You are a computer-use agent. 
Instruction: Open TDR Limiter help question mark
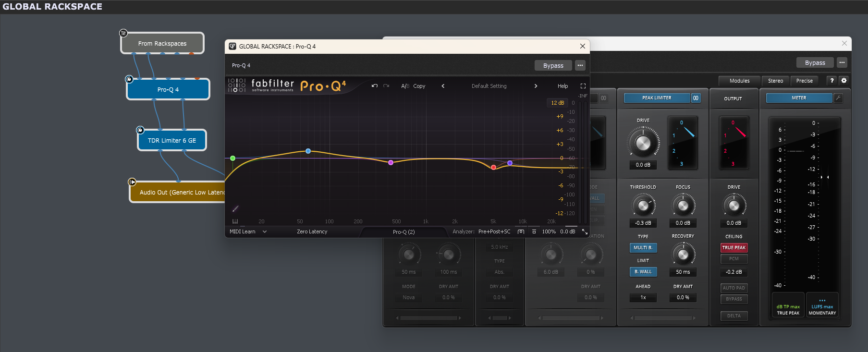[x=832, y=81]
